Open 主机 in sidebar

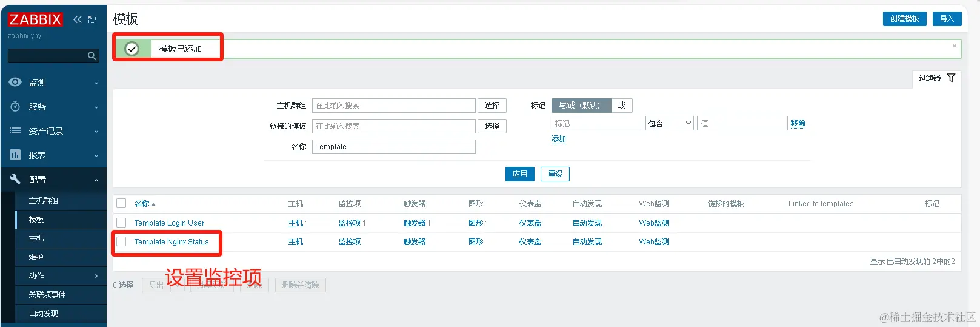coord(36,238)
